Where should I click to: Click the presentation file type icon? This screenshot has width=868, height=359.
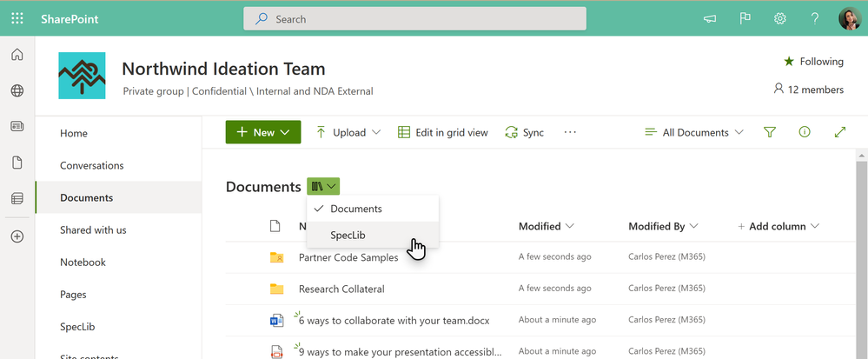pos(276,351)
